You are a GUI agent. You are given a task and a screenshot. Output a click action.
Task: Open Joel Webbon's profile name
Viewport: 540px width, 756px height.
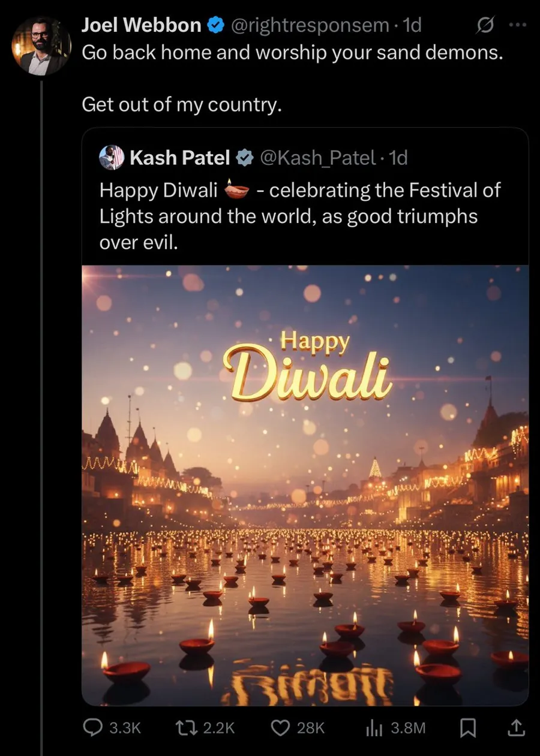click(141, 25)
